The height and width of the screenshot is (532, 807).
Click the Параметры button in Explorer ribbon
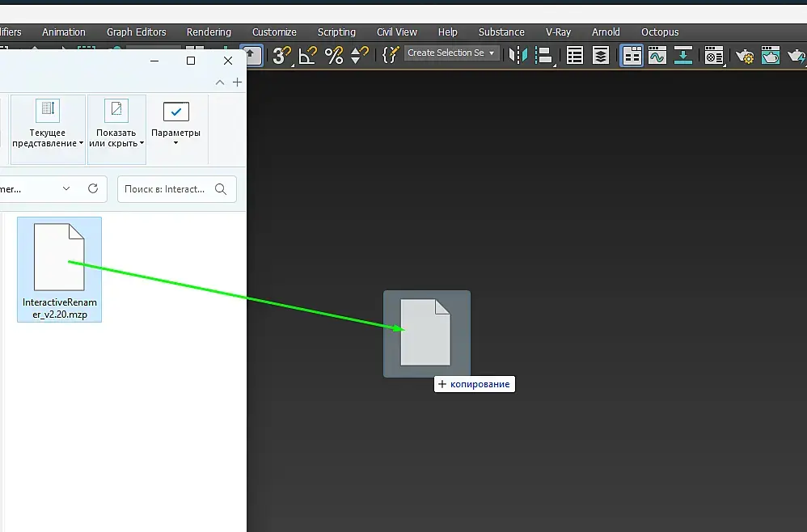pos(175,125)
